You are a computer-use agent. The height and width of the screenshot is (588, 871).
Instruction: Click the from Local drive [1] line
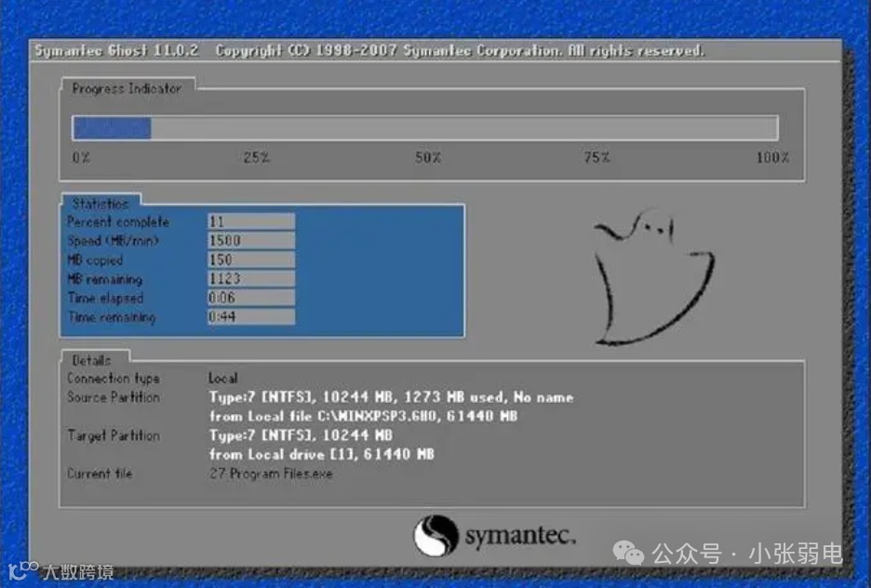tap(322, 454)
